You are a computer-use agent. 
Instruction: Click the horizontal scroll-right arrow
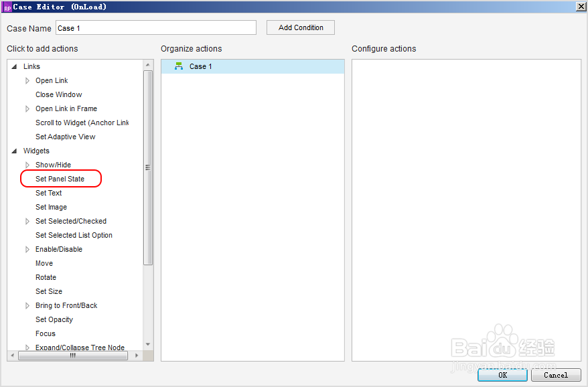[x=137, y=355]
